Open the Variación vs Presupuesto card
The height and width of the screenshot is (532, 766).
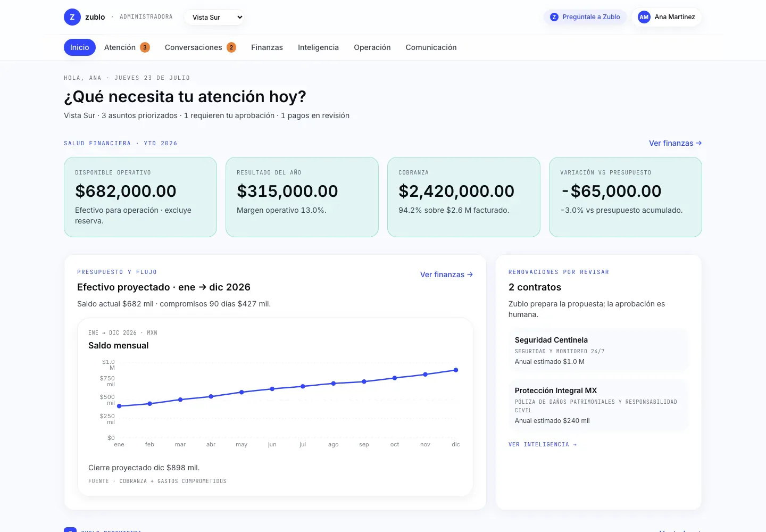point(626,197)
